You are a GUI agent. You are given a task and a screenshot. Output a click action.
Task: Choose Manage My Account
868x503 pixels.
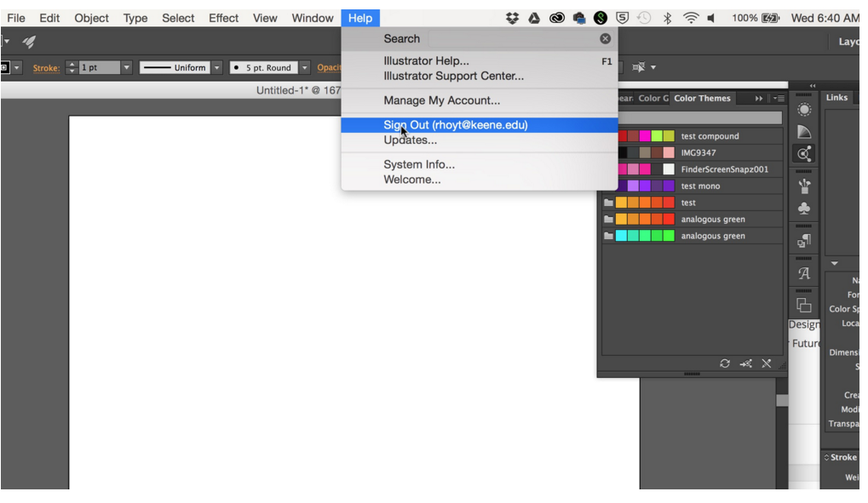click(x=480, y=100)
